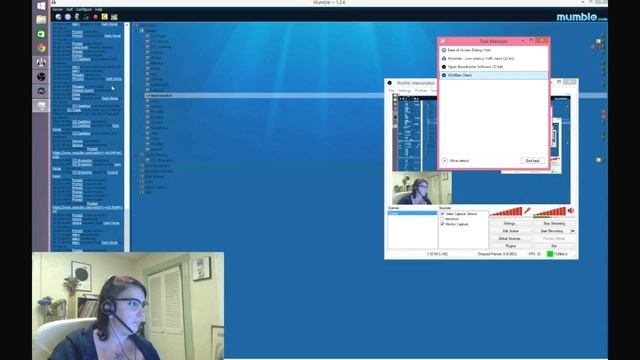Open File Explorer from the taskbar
The height and width of the screenshot is (360, 640).
(x=41, y=19)
